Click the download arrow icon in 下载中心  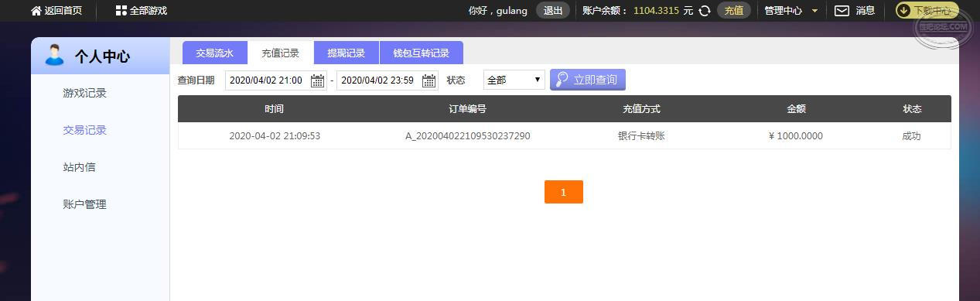(x=903, y=11)
